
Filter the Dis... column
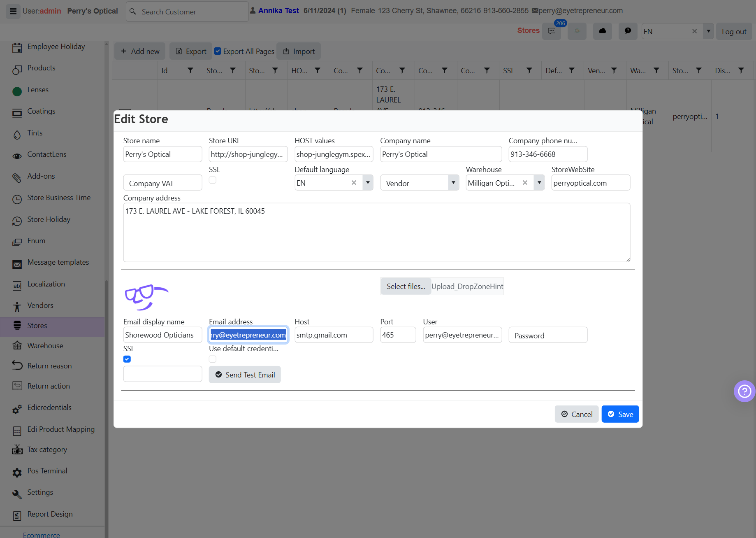click(741, 71)
